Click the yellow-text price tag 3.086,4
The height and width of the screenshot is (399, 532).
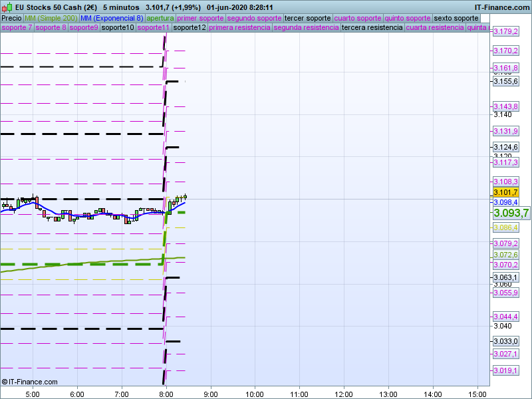pos(505,227)
